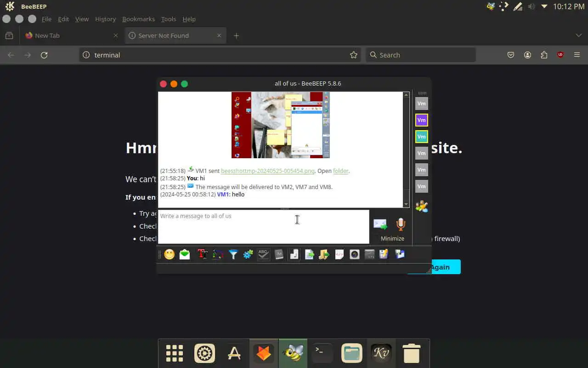Screen dimensions: 588x368
Task: Open the History menu
Action: click(x=105, y=19)
